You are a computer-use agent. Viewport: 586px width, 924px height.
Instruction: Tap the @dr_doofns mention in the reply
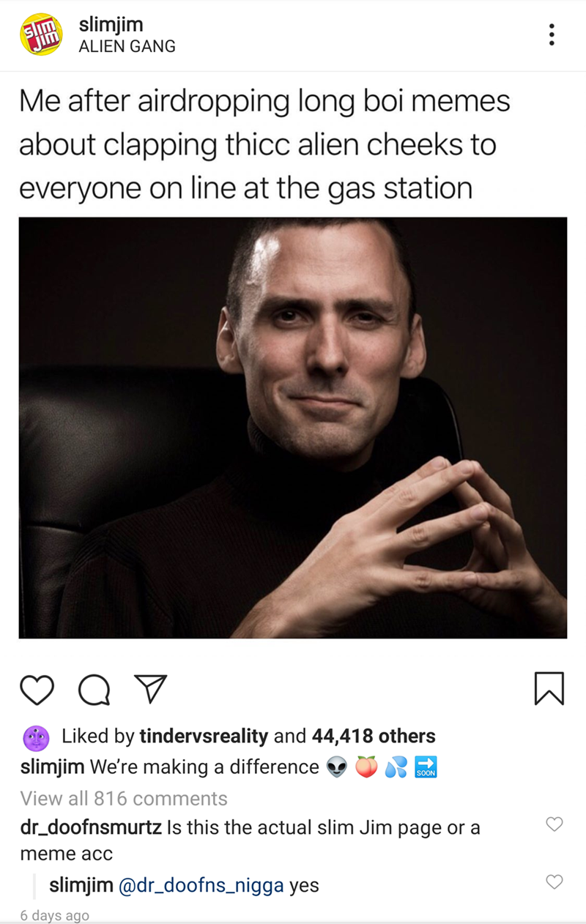point(201,885)
